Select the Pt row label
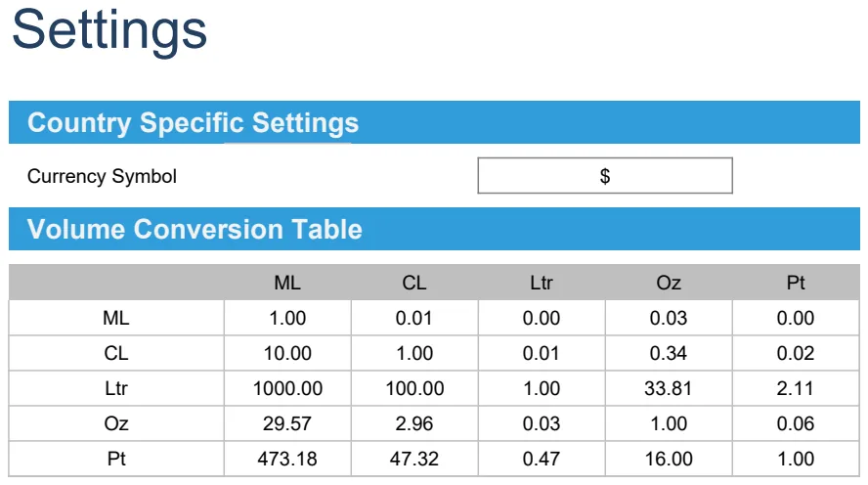 116,459
